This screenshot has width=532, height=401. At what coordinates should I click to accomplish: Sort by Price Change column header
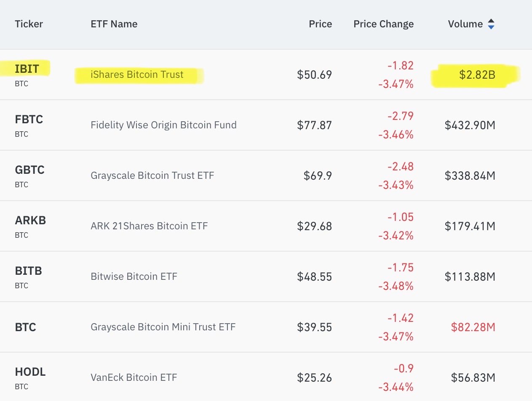tap(383, 24)
